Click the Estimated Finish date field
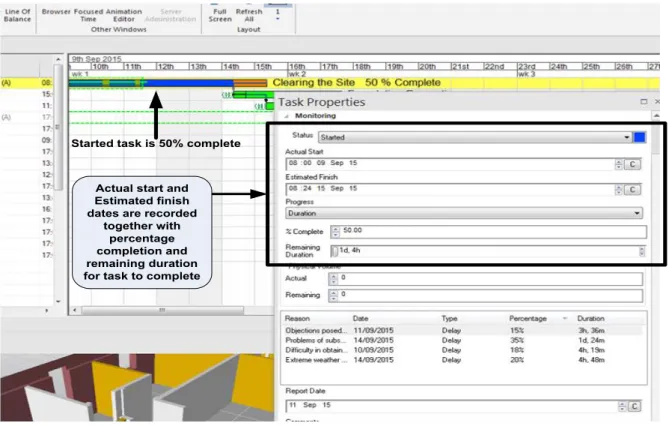 tap(450, 189)
